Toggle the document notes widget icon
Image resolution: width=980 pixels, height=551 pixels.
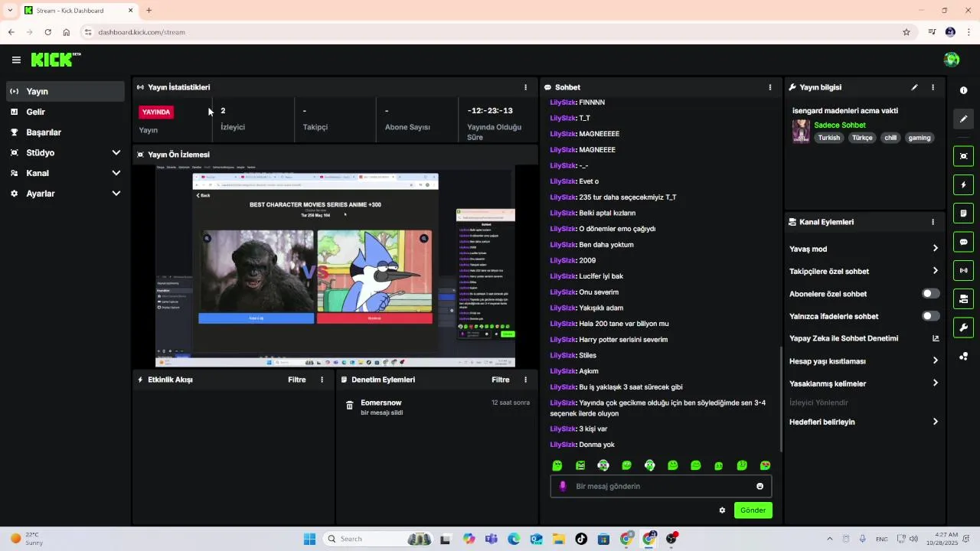(963, 213)
